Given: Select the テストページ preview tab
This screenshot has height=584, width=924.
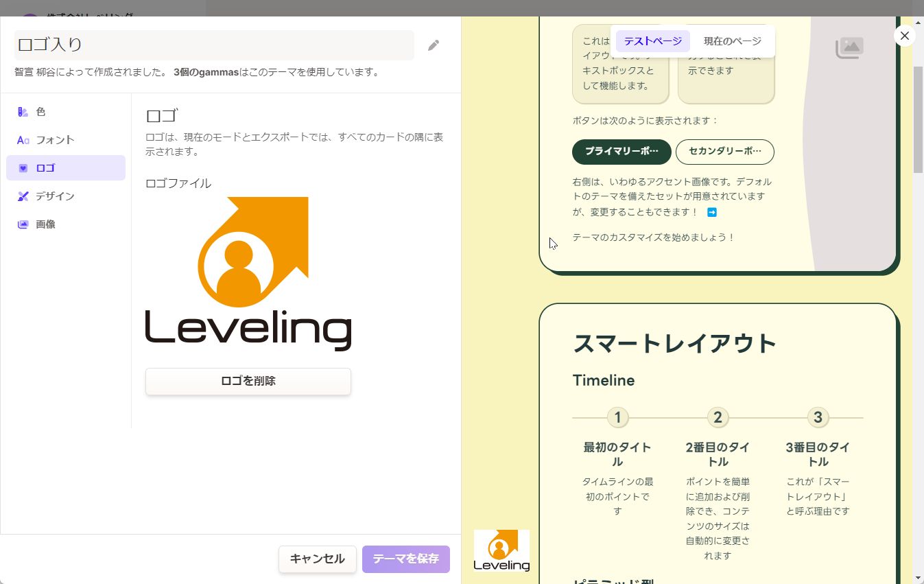Looking at the screenshot, I should 652,40.
